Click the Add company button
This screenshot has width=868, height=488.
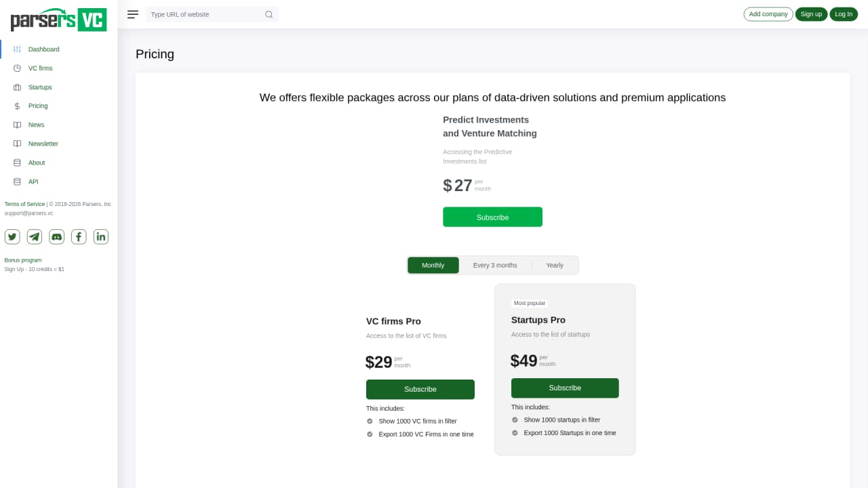tap(768, 14)
